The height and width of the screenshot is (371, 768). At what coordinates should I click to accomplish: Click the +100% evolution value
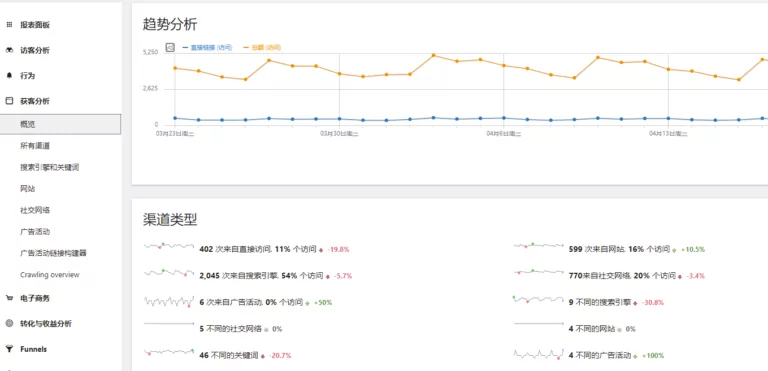pyautogui.click(x=653, y=356)
